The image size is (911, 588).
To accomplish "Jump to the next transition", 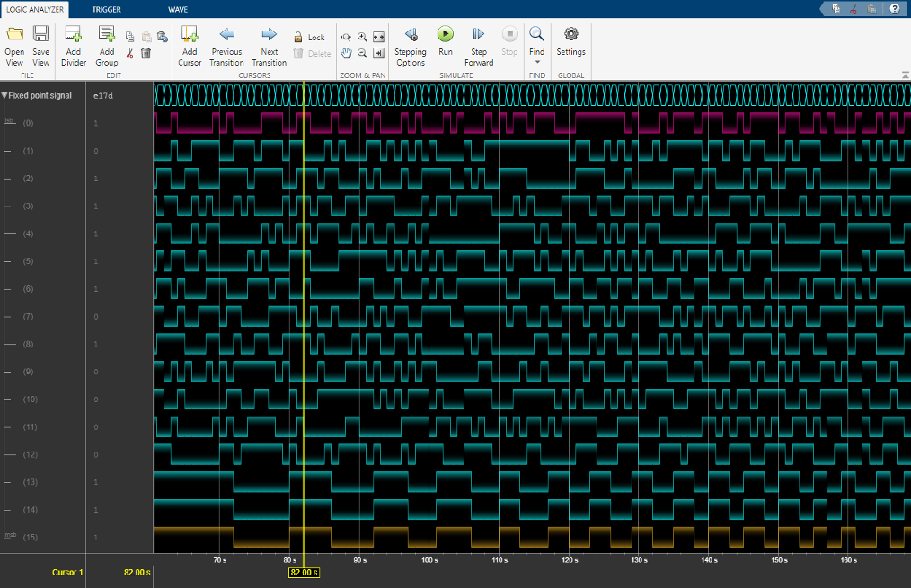I will click(269, 45).
